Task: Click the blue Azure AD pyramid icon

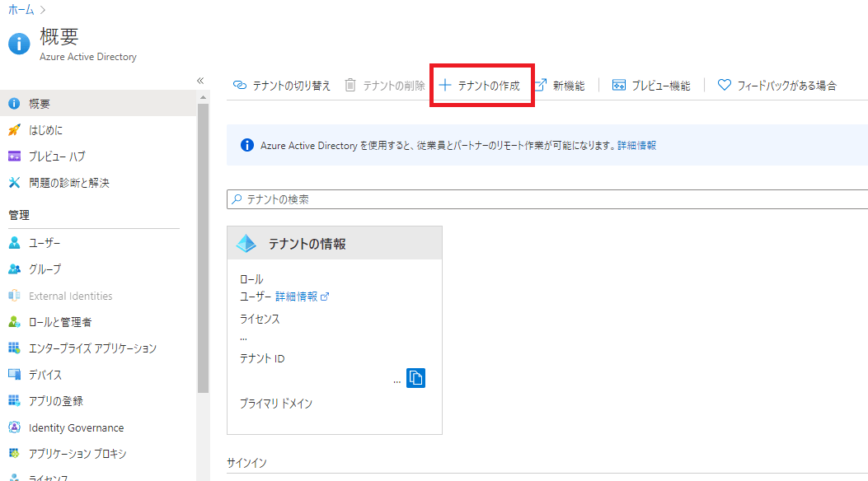Action: [x=246, y=243]
